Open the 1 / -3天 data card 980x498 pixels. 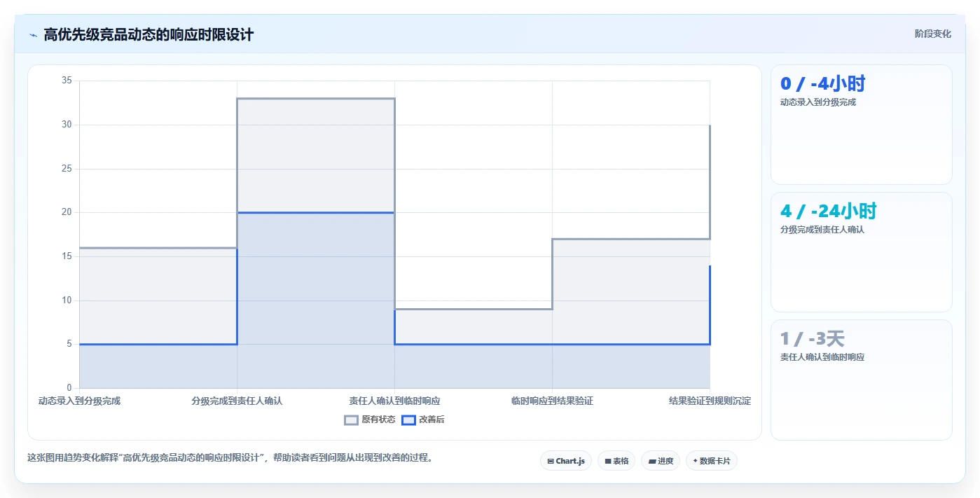861,380
